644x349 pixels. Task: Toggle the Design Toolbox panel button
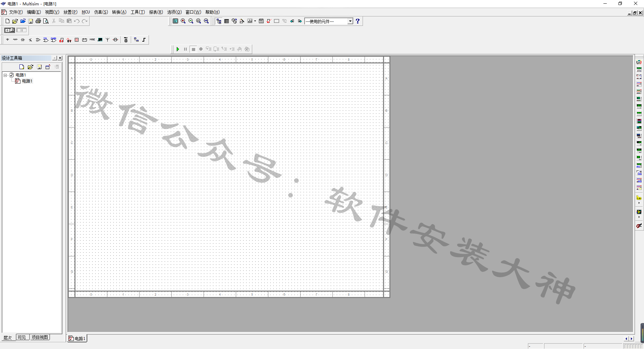pyautogui.click(x=219, y=21)
